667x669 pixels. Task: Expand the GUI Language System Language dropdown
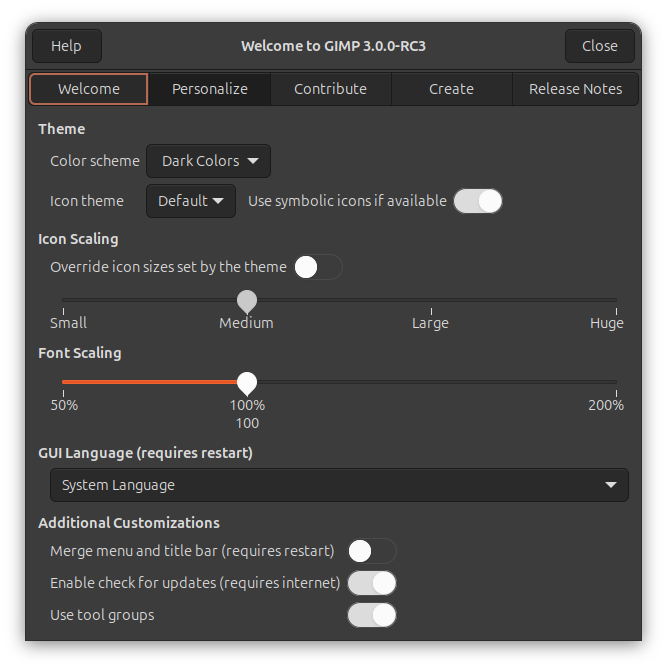coord(339,485)
